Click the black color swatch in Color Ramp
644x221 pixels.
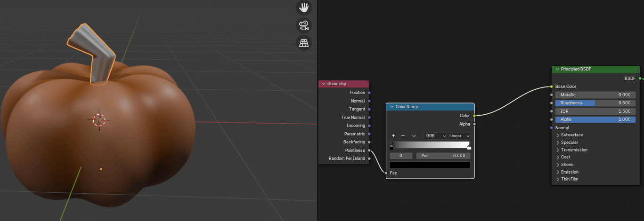430,165
